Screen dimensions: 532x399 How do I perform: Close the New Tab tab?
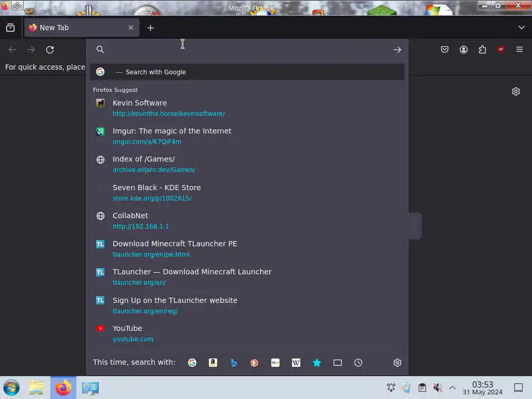point(131,28)
